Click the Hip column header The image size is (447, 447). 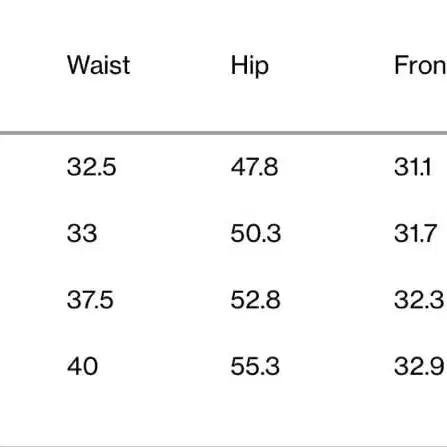pos(249,66)
